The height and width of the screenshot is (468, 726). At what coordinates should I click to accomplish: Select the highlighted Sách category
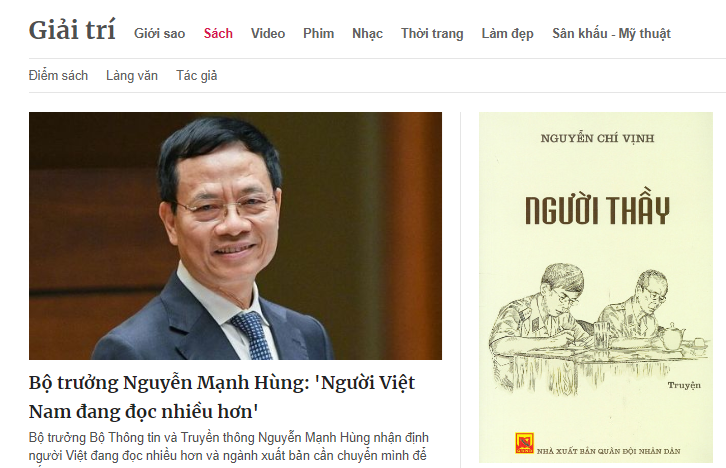point(218,34)
